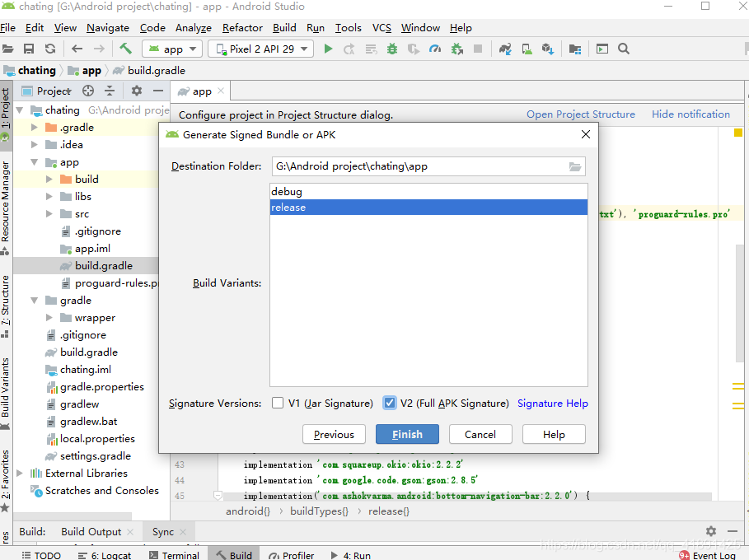This screenshot has width=749, height=560.
Task: Open the File menu
Action: (7, 28)
